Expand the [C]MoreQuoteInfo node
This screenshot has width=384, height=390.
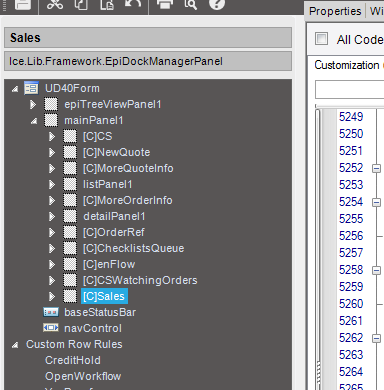tap(52, 169)
